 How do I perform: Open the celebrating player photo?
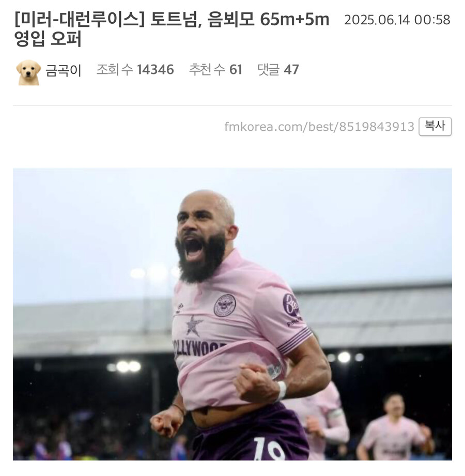click(x=233, y=314)
